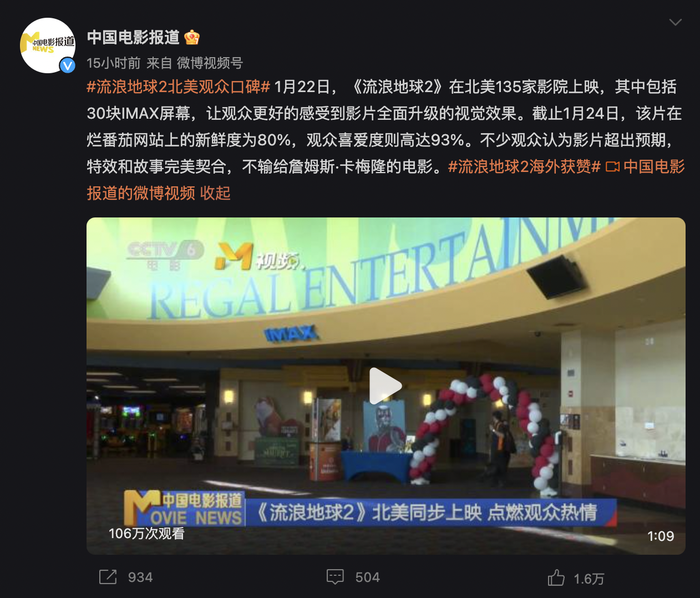Collapse the post text with 收起

pos(215,193)
